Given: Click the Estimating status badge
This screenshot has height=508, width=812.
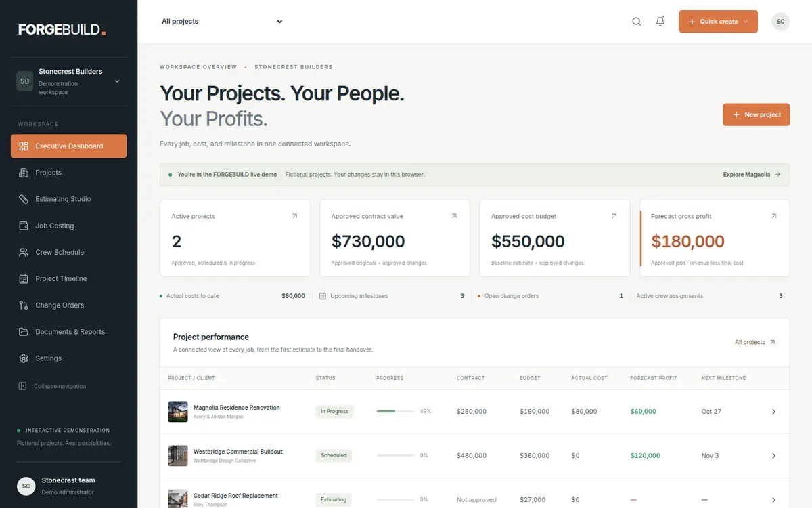Looking at the screenshot, I should [334, 500].
